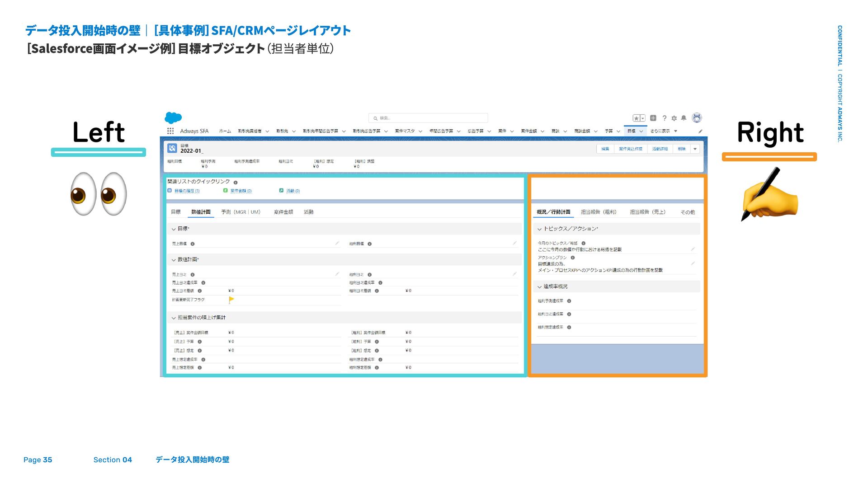
Task: Open the notifications bell
Action: click(684, 118)
